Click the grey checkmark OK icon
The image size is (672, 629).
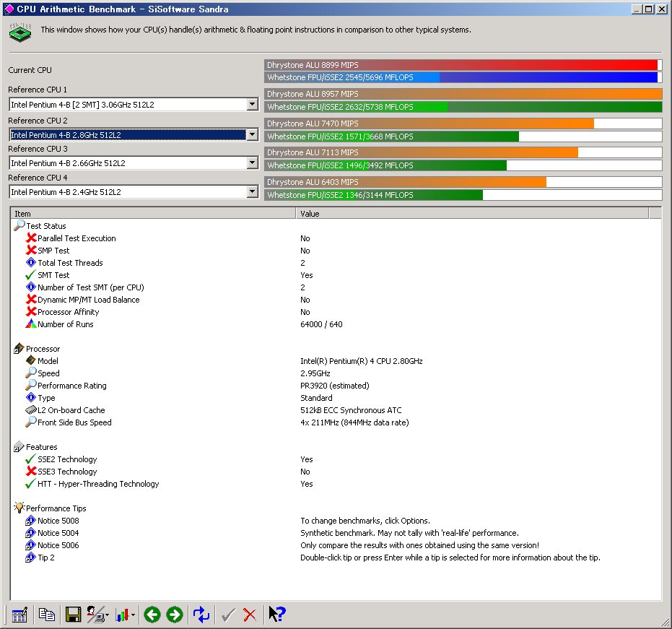[x=228, y=615]
